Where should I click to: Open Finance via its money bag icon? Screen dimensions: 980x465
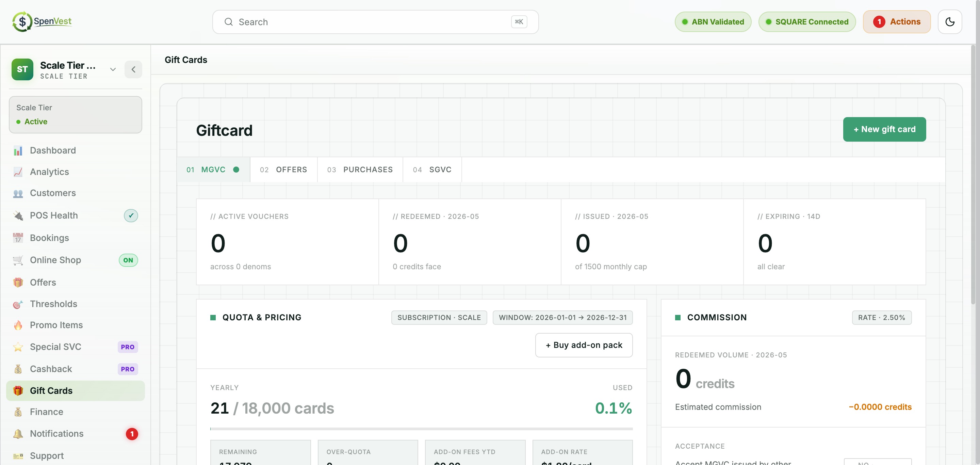18,412
